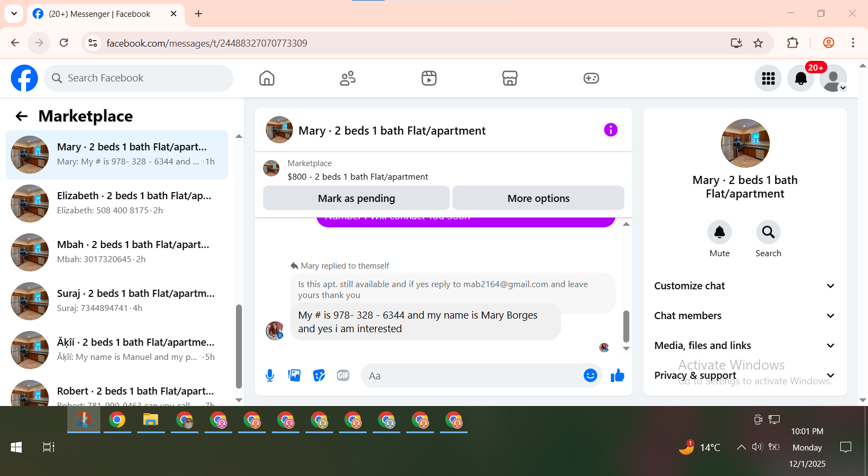Expand Media, files and links section

coord(745,346)
